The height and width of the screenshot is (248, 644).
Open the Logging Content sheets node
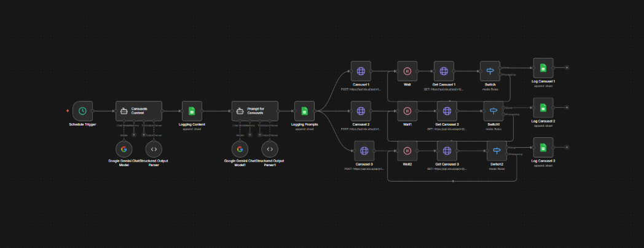(x=192, y=111)
